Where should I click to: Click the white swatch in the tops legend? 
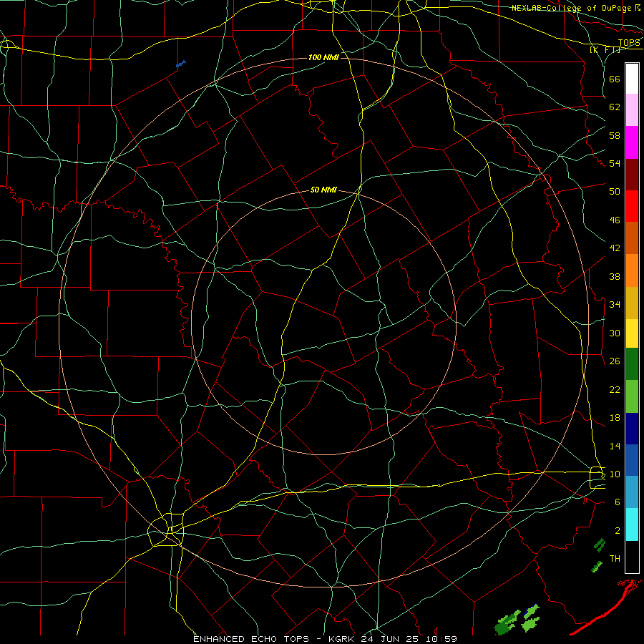[x=632, y=79]
